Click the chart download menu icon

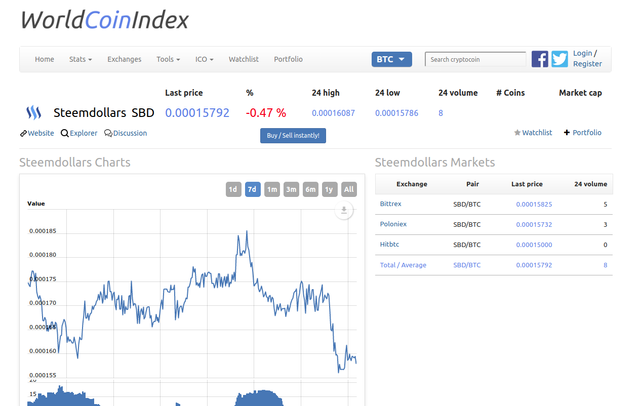click(344, 210)
